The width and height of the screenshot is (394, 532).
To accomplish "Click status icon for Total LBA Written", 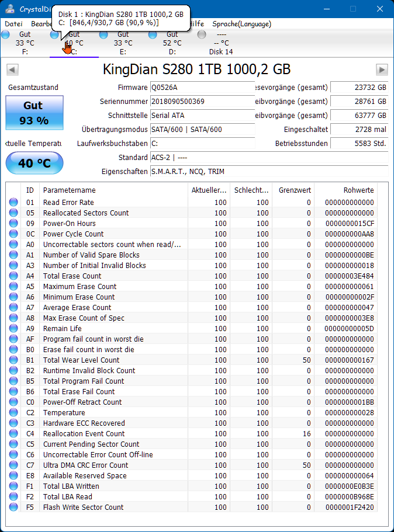I will pyautogui.click(x=13, y=486).
